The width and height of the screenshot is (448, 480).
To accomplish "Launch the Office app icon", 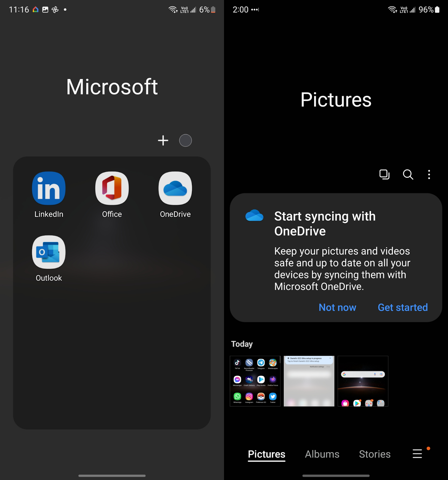I will pos(112,188).
